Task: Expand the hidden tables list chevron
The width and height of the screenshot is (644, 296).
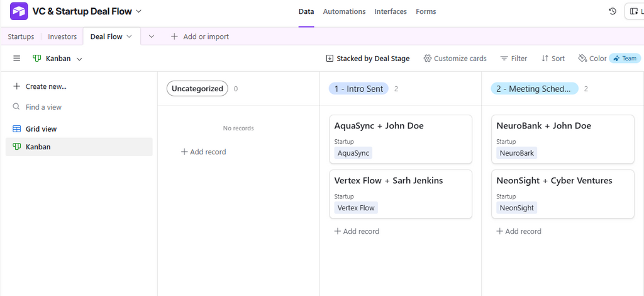Action: tap(151, 37)
